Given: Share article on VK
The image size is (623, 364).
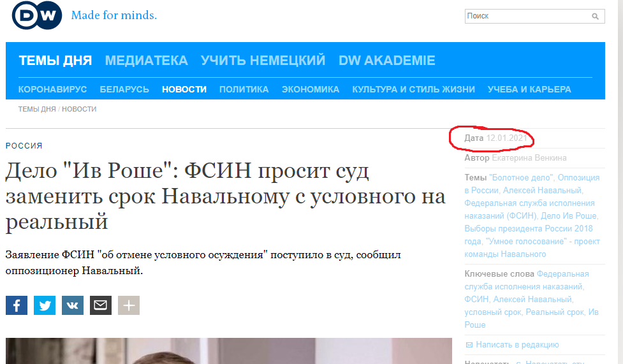Looking at the screenshot, I should coord(73,305).
